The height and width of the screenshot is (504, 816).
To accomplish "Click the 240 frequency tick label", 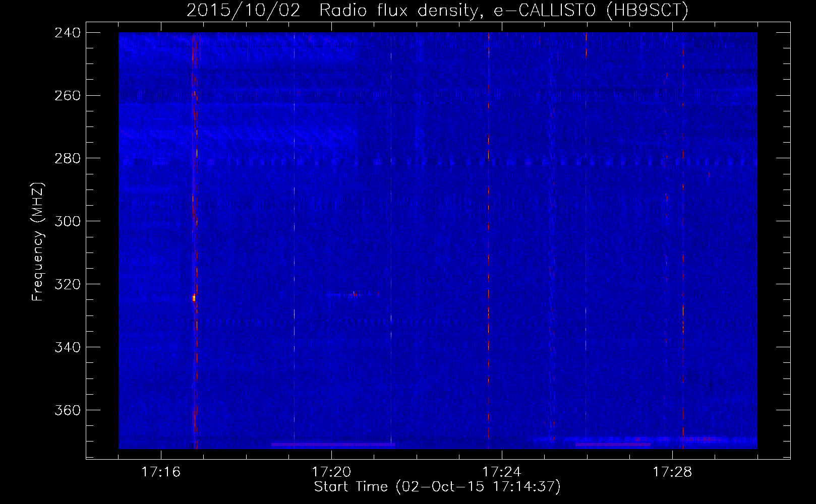I will click(68, 32).
